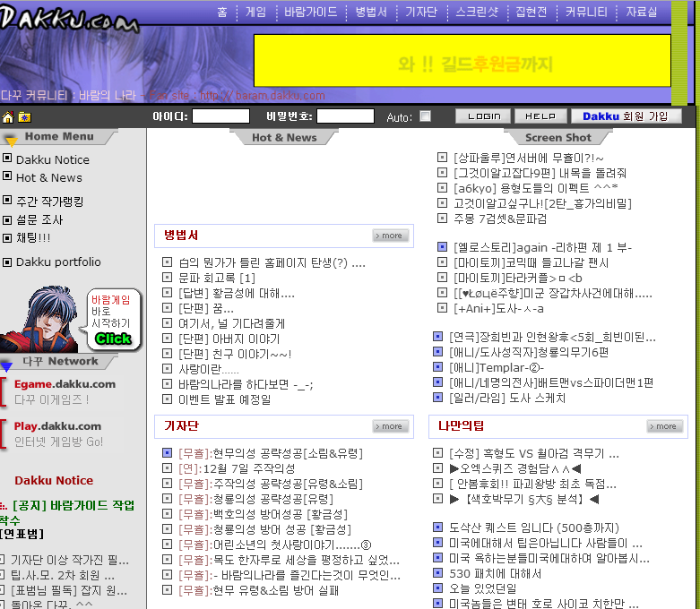Click blue bullet beside 현무의성 공략성공 post
The height and width of the screenshot is (609, 700).
click(x=167, y=453)
